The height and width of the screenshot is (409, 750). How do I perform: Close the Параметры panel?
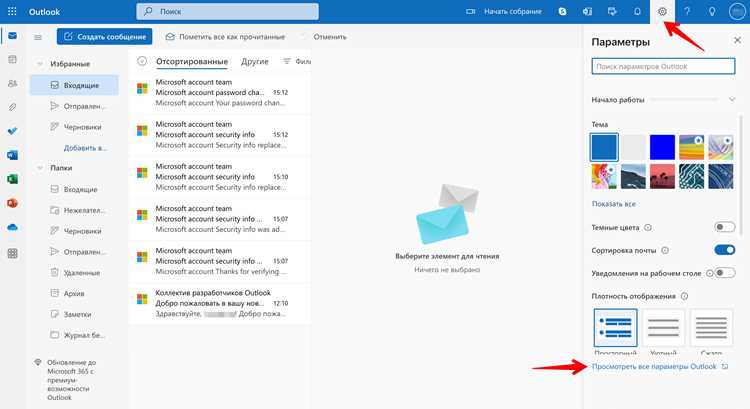[737, 40]
